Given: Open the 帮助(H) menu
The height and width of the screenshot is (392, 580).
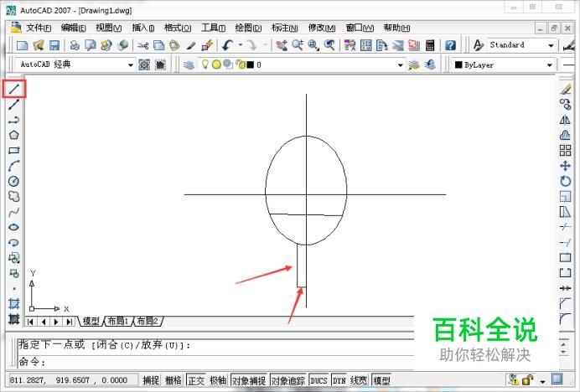Looking at the screenshot, I should tap(396, 28).
